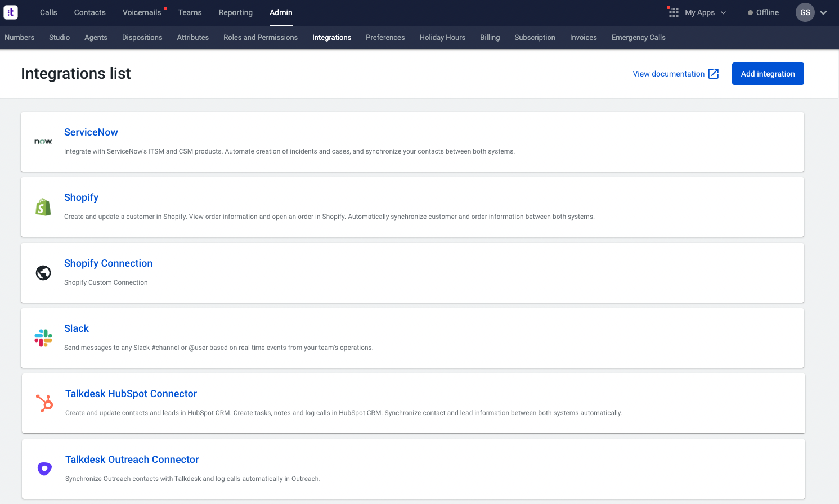Image resolution: width=839 pixels, height=504 pixels.
Task: Click the Slack #channel description text
Action: (x=219, y=348)
